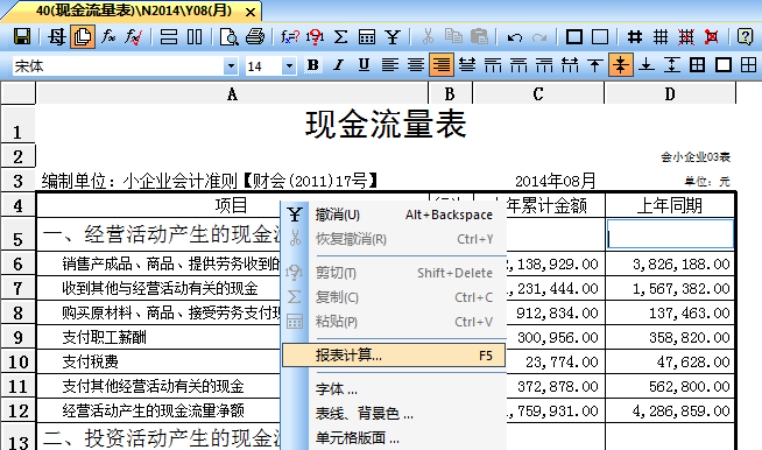Select 报表计算... from the context menu
The height and width of the screenshot is (450, 762).
[349, 355]
